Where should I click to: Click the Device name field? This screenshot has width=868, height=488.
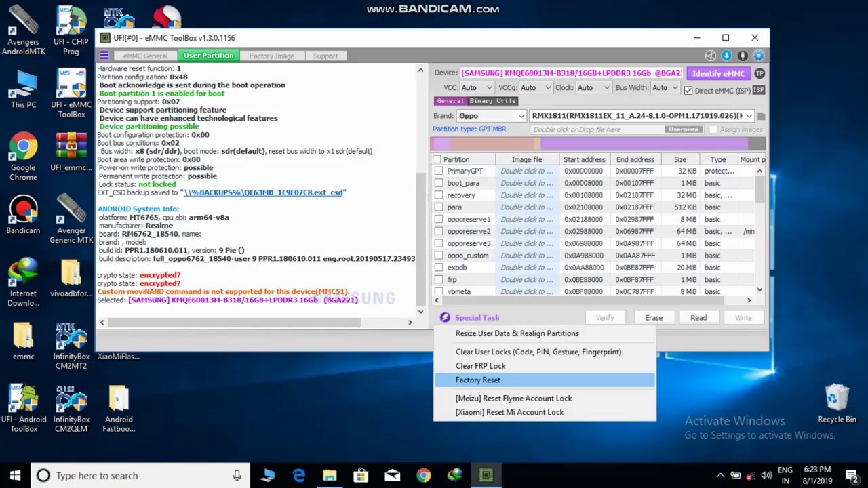pyautogui.click(x=571, y=73)
